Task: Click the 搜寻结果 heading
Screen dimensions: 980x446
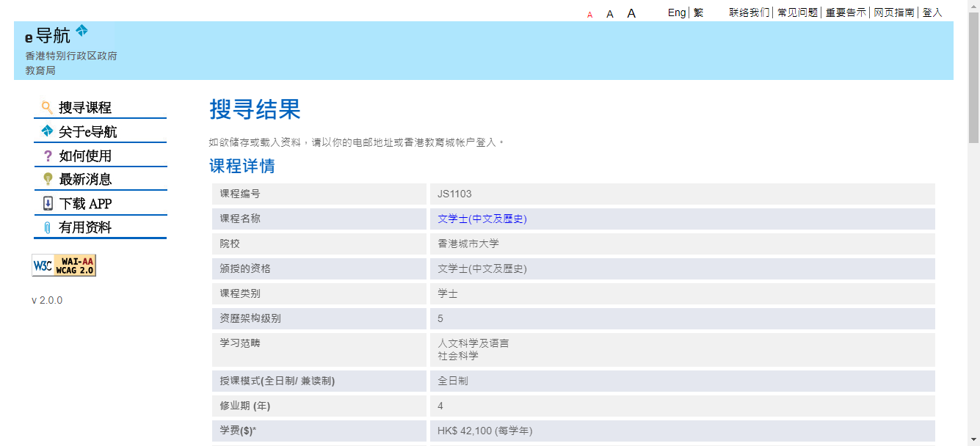Action: click(x=255, y=109)
